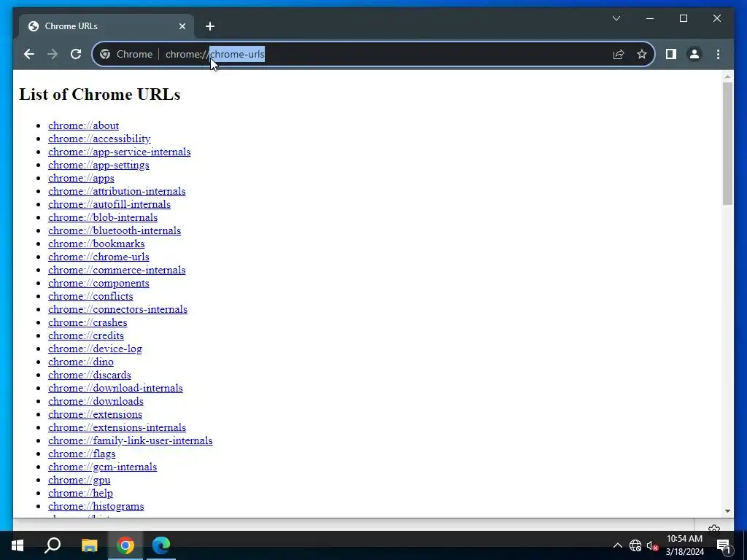Image resolution: width=747 pixels, height=560 pixels.
Task: Open chrome://chrome-urls link in list
Action: [98, 257]
